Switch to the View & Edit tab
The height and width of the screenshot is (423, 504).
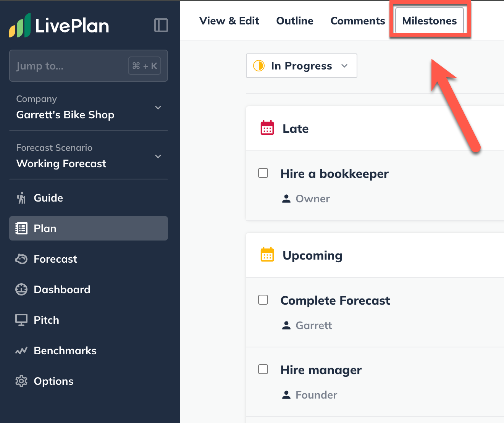click(229, 21)
